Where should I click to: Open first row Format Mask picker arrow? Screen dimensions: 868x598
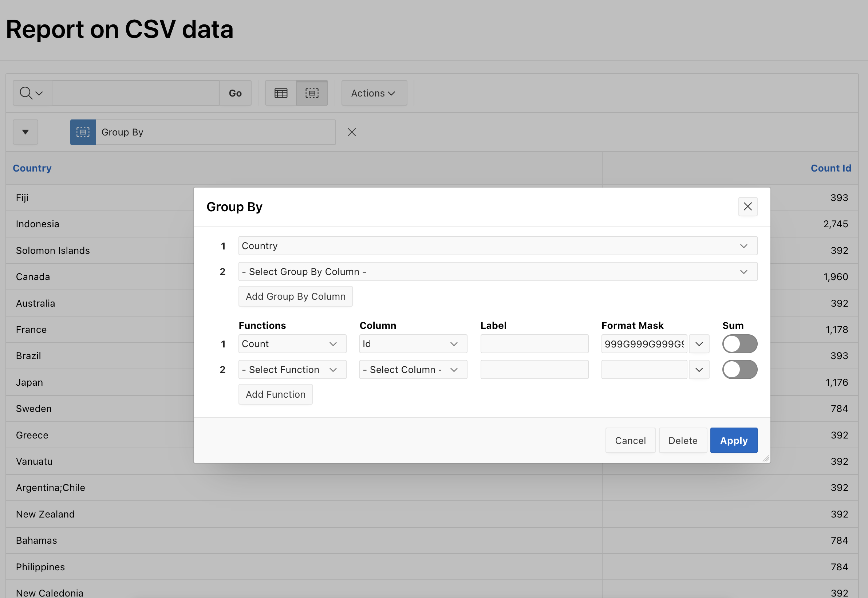pos(699,344)
